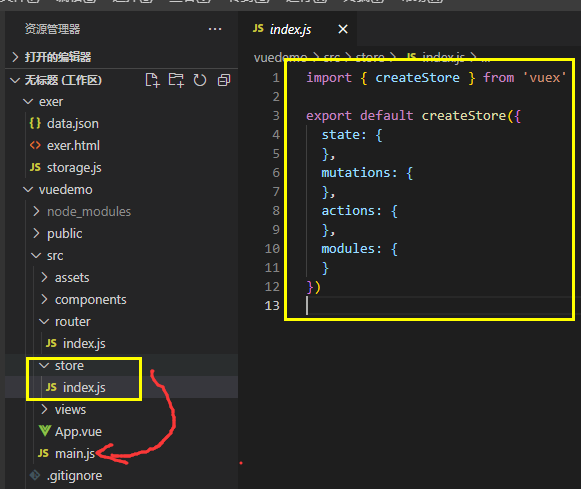Viewport: 581px width, 489px height.
Task: Collapse the router folder
Action: pyautogui.click(x=44, y=321)
